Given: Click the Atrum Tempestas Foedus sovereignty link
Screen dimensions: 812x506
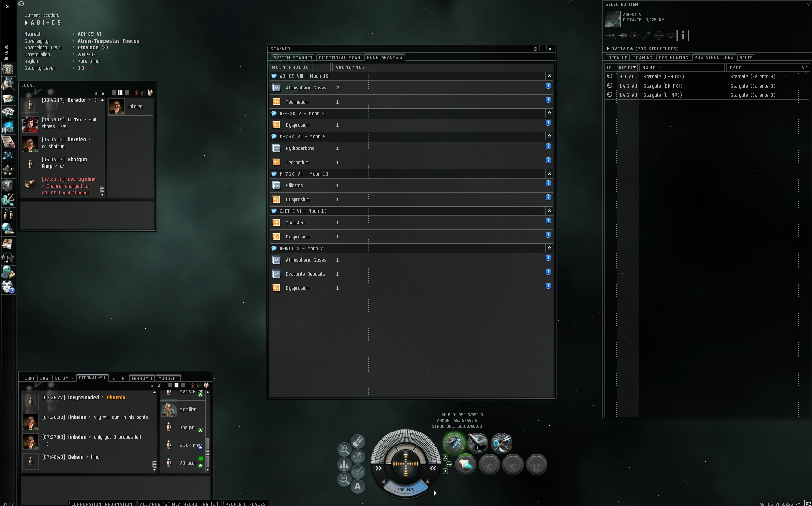Looking at the screenshot, I should tap(108, 41).
